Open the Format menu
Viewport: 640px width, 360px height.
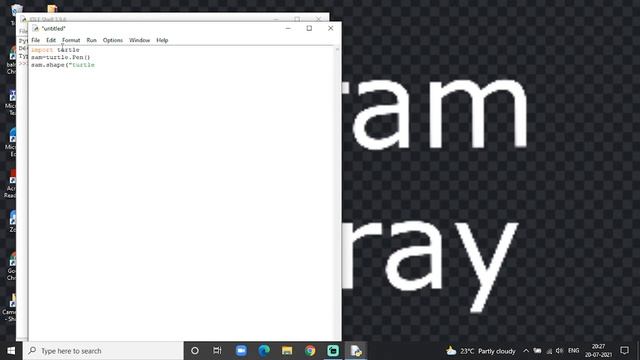[x=71, y=40]
